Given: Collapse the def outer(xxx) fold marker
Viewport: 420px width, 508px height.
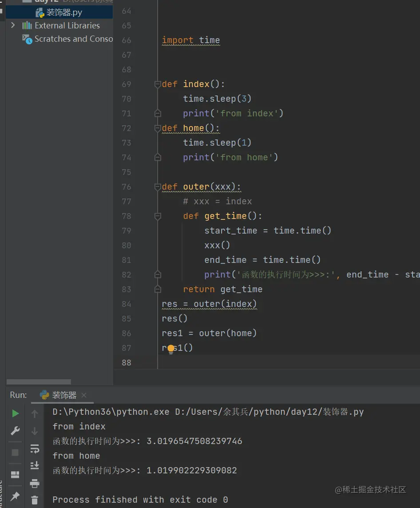Looking at the screenshot, I should (158, 187).
